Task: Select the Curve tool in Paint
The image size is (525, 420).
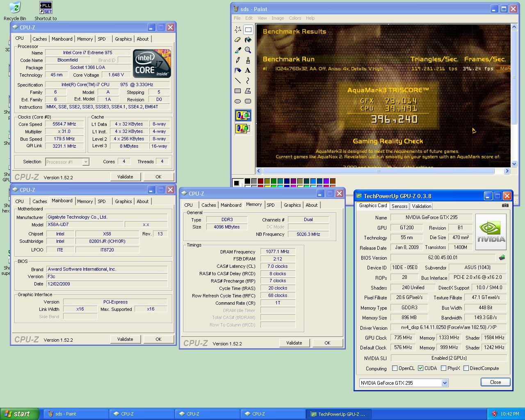Action: coord(248,81)
